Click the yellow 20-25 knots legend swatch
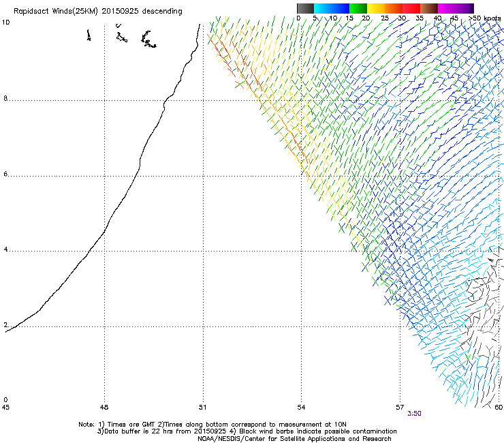504x443 pixels. tap(376, 8)
